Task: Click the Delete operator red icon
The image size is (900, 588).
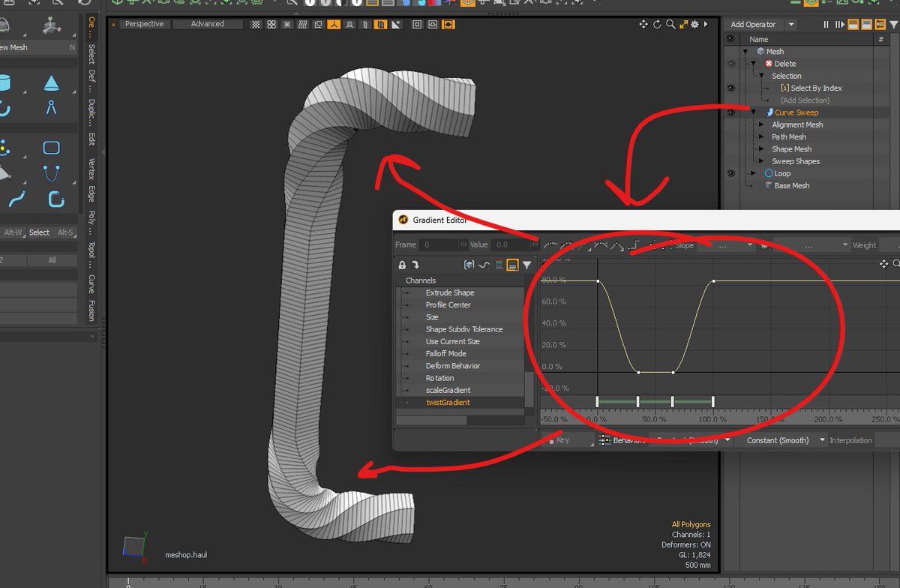Action: pos(769,64)
